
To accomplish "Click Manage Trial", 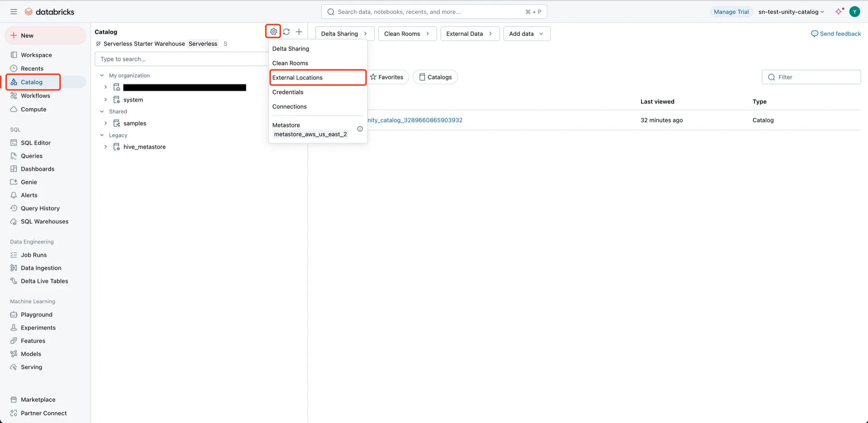I will [731, 12].
